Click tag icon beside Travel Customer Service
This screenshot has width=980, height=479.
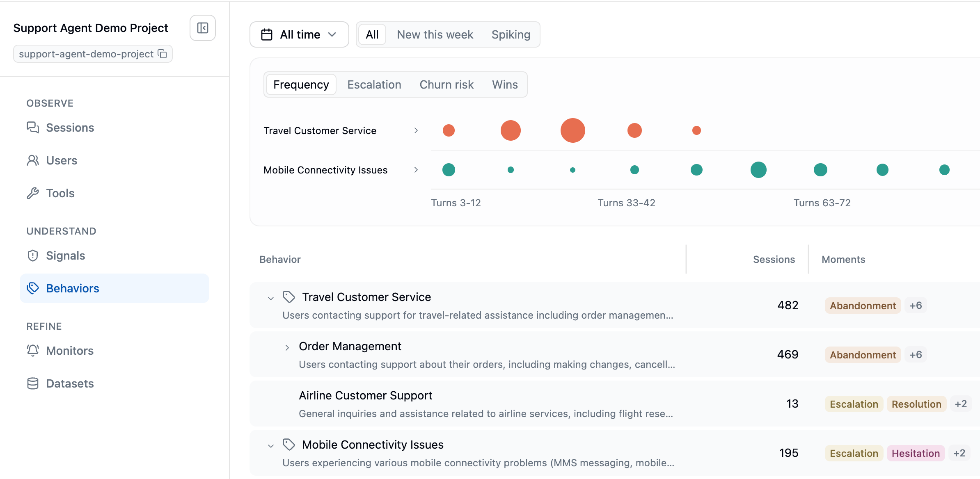click(x=289, y=297)
